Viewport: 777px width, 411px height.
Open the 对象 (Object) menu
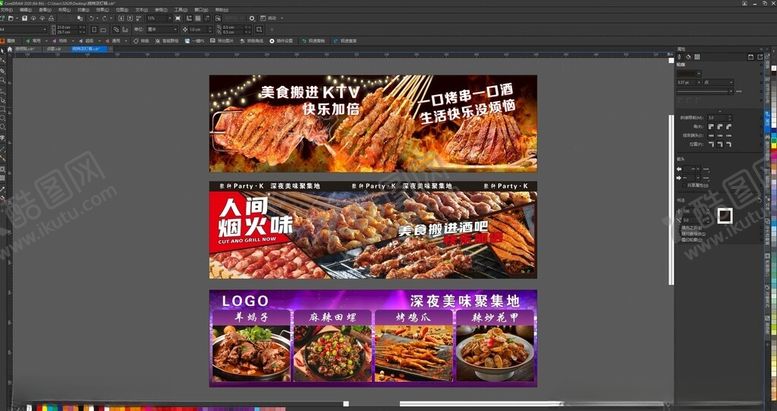pyautogui.click(x=83, y=10)
